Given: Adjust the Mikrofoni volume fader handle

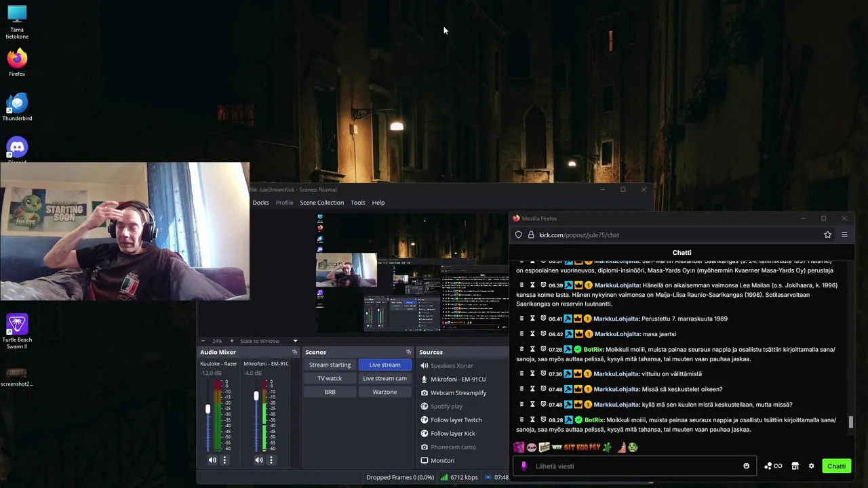Looking at the screenshot, I should pyautogui.click(x=256, y=395).
